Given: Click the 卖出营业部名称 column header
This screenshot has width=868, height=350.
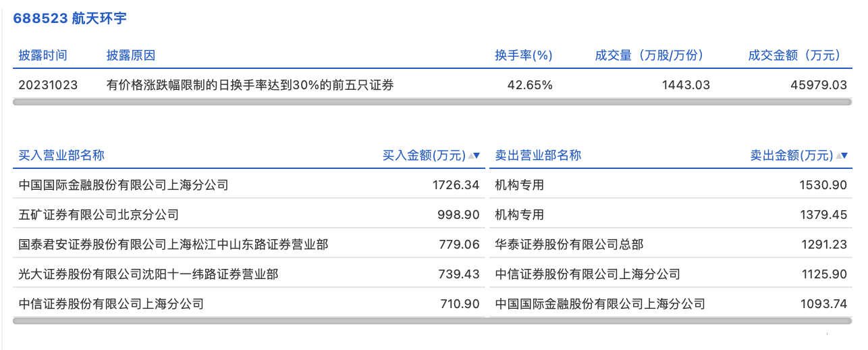Looking at the screenshot, I should pyautogui.click(x=538, y=155).
